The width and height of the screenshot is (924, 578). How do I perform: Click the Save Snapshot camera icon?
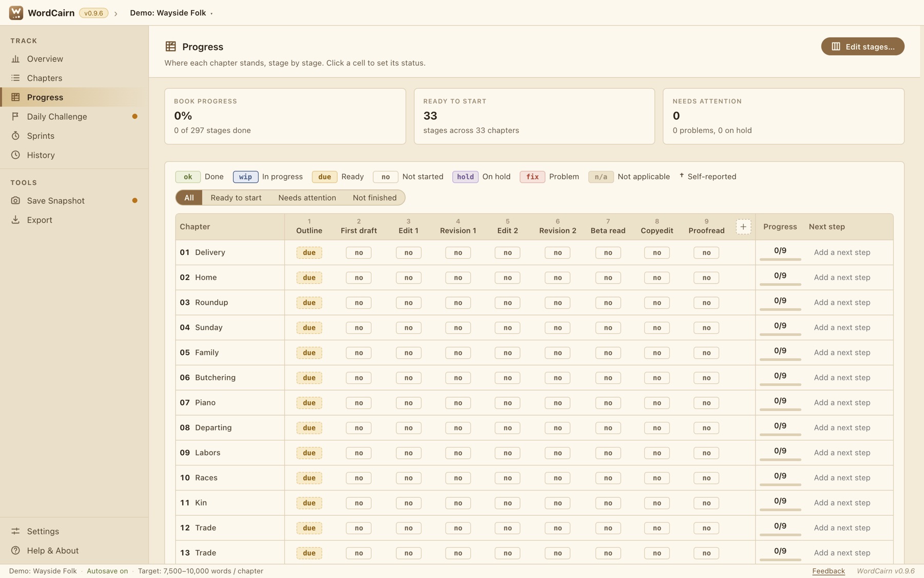[x=15, y=200]
